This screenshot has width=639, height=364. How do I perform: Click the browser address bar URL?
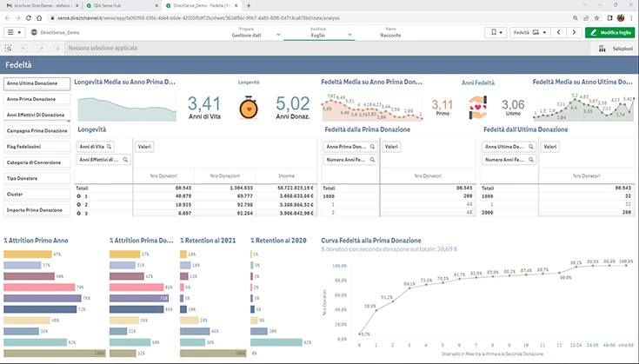point(198,18)
